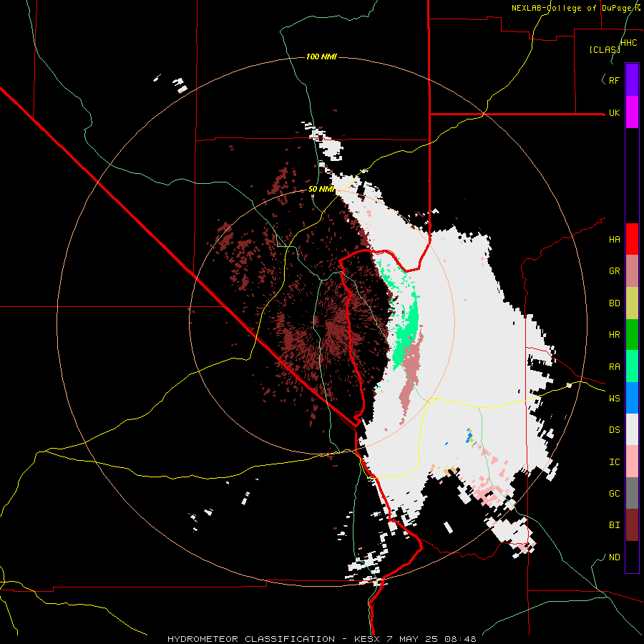Click the HA legend label
Viewport: 644px width, 644px height.
614,239
